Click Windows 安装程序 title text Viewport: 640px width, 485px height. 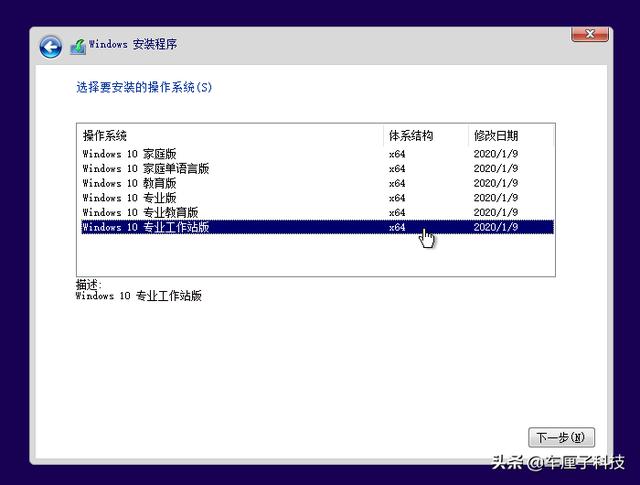(133, 44)
